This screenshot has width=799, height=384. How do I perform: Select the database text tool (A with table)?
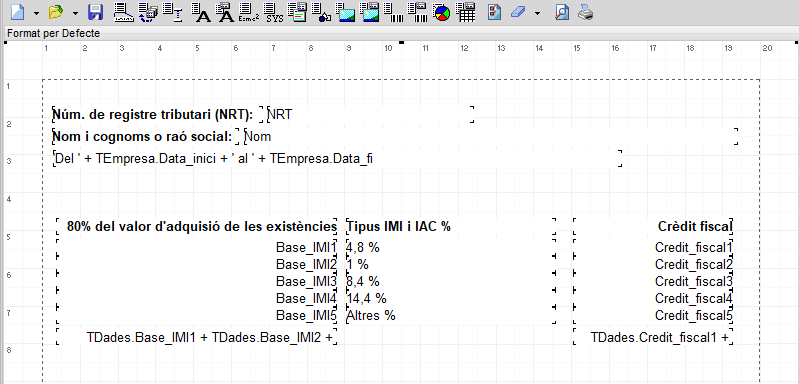[226, 13]
